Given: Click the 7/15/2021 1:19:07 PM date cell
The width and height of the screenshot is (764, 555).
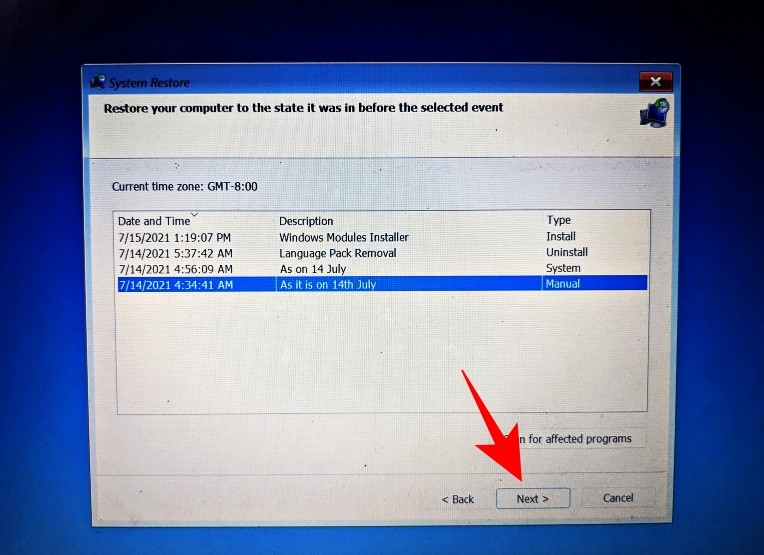Looking at the screenshot, I should (x=174, y=238).
